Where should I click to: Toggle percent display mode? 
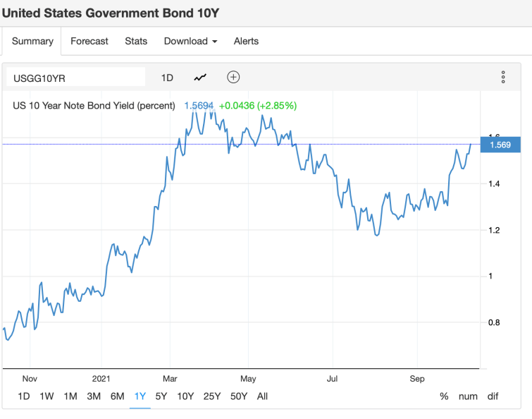pos(444,396)
